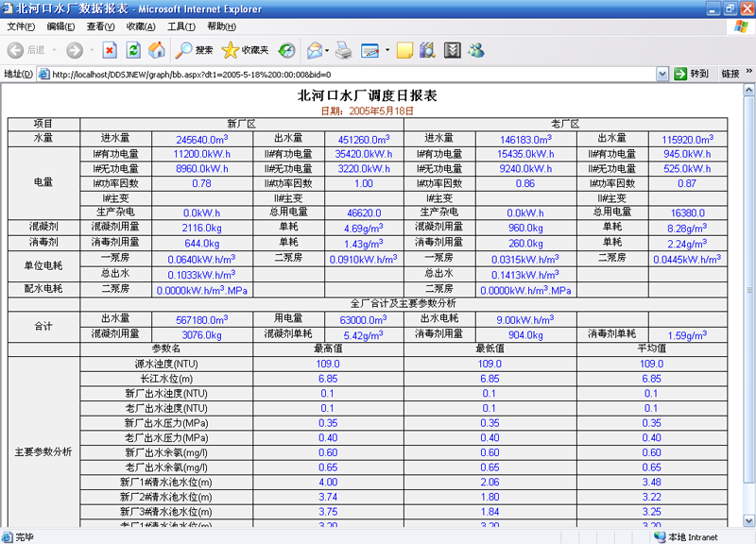
Task: Open the 工具(T) menu
Action: [181, 26]
